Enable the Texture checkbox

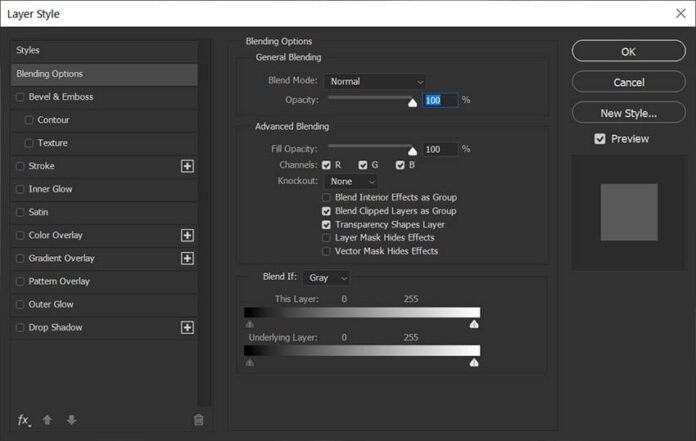pos(29,143)
